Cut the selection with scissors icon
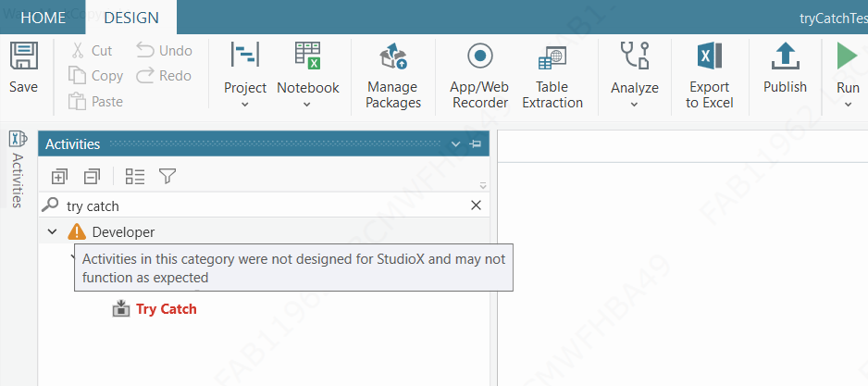The image size is (868, 386). click(78, 50)
